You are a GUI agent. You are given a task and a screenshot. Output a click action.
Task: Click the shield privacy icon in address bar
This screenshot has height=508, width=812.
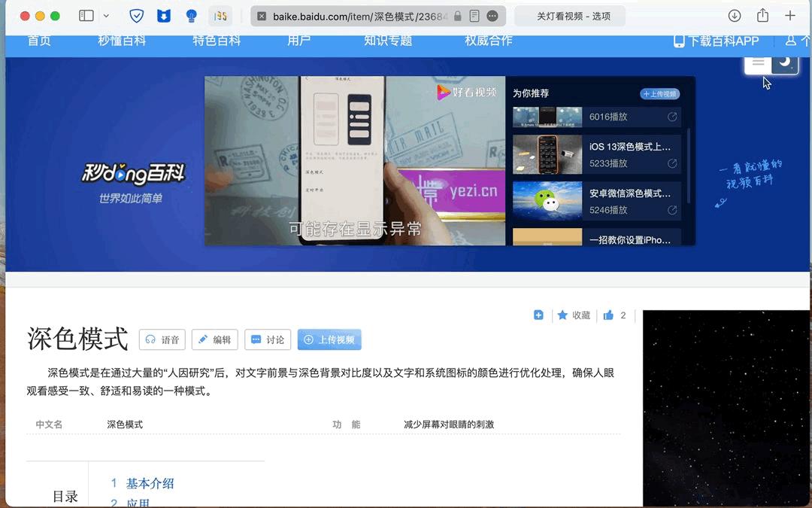tap(137, 15)
